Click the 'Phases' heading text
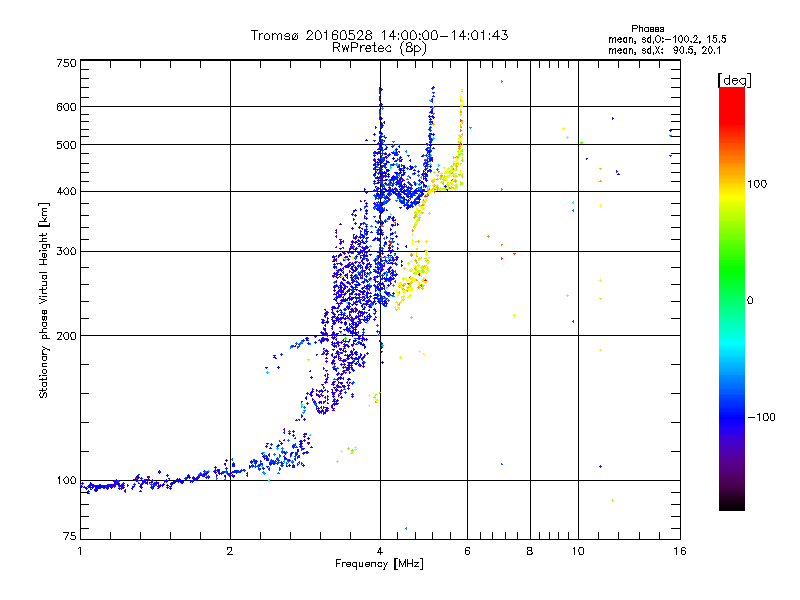Viewport: 800px width, 600px height. (647, 29)
